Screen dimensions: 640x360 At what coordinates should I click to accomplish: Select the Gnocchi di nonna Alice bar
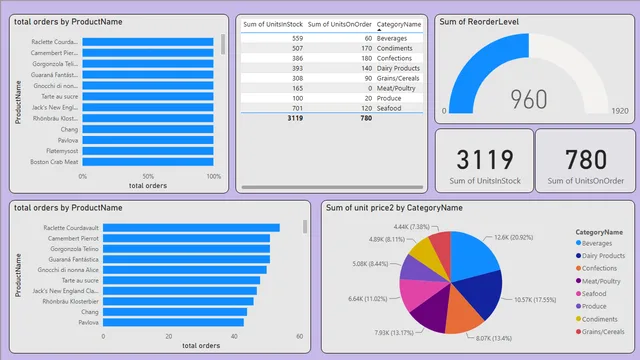click(185, 270)
